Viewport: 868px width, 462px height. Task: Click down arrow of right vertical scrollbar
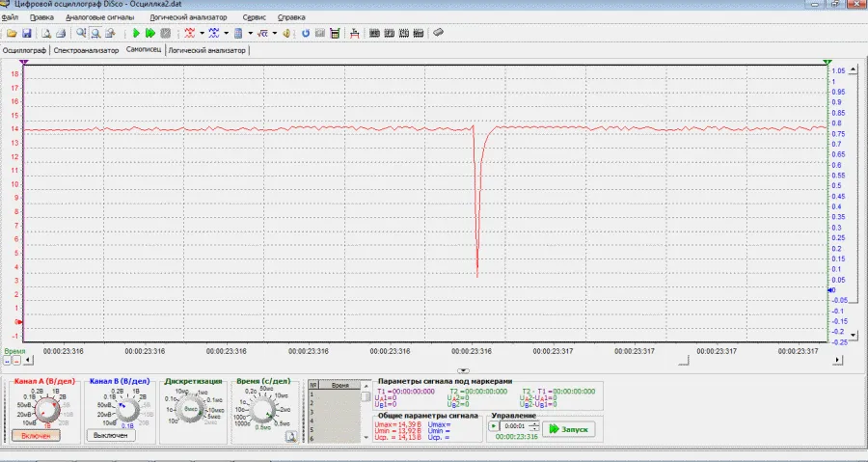coord(854,335)
